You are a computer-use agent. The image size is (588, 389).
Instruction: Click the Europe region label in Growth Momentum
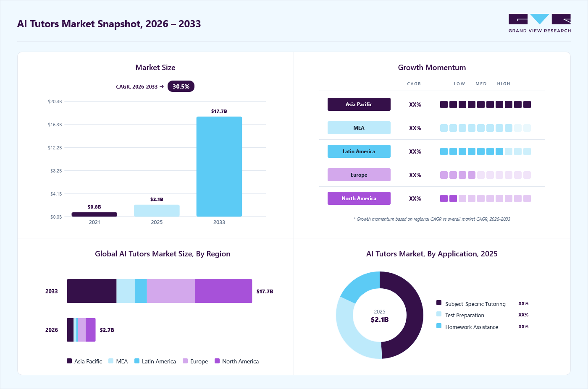[359, 175]
